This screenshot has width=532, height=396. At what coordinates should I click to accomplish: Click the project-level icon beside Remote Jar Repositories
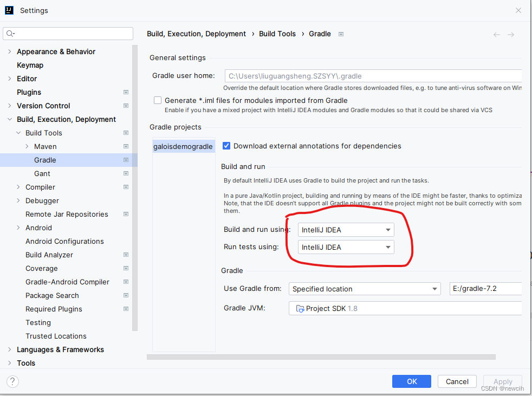pyautogui.click(x=126, y=214)
